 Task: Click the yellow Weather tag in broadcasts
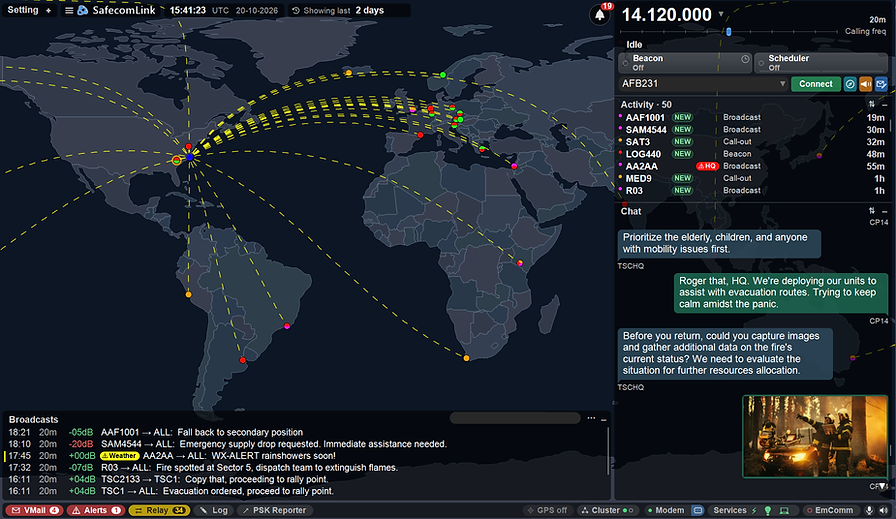[120, 456]
